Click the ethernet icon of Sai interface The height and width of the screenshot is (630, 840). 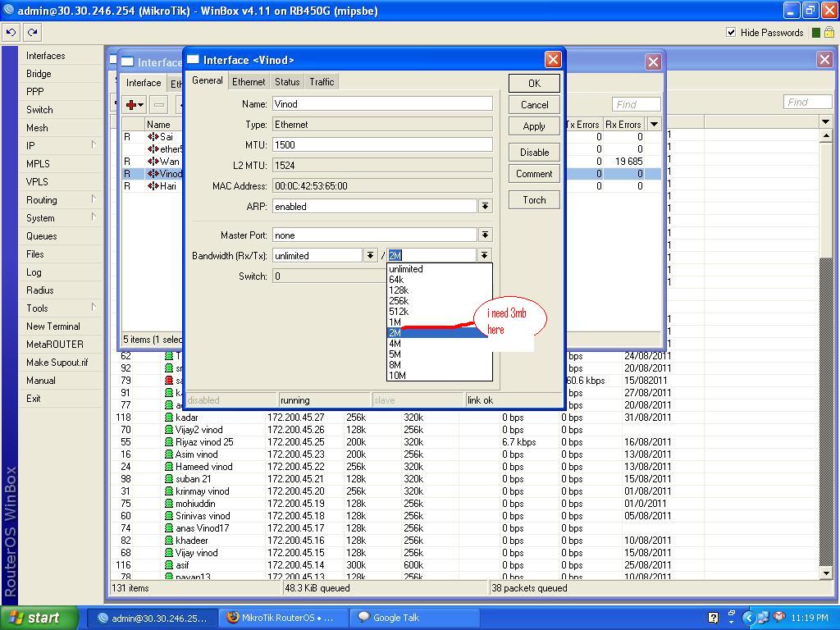(153, 137)
